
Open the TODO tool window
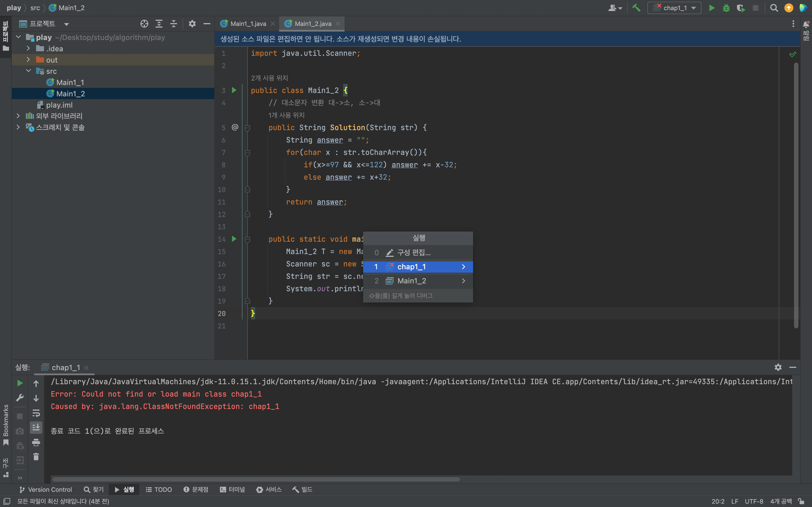point(159,490)
